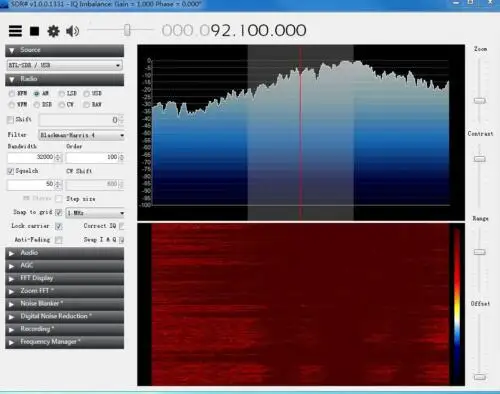Click the Order stepper arrows

(121, 157)
